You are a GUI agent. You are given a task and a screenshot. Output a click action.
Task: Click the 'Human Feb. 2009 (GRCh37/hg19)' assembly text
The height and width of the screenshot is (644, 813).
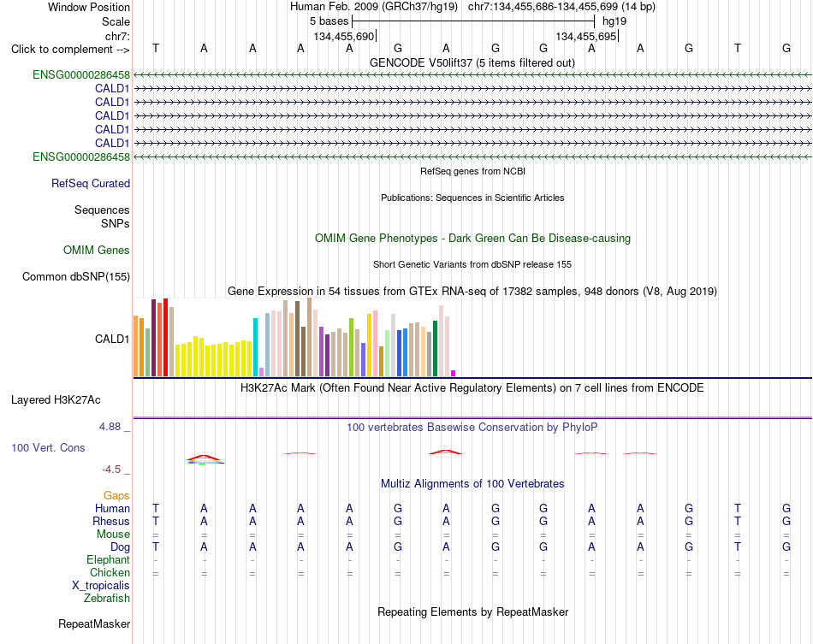click(374, 7)
